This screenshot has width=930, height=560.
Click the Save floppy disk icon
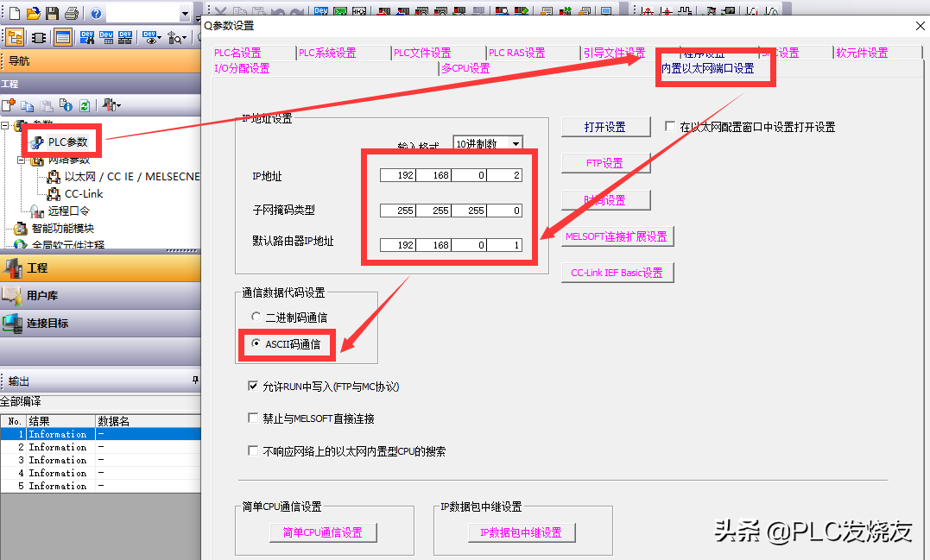click(52, 13)
